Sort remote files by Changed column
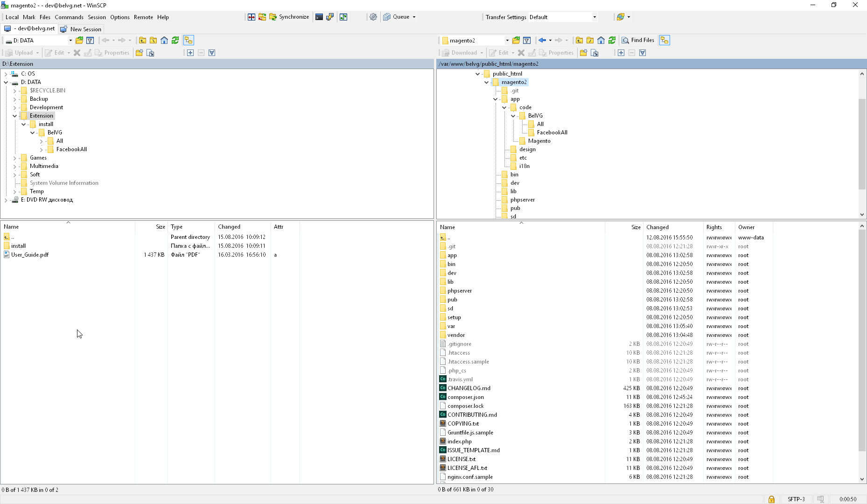867x504 pixels. coord(673,227)
